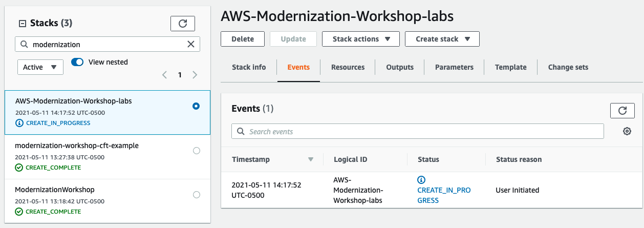
Task: Click the Delete stack button
Action: [243, 39]
